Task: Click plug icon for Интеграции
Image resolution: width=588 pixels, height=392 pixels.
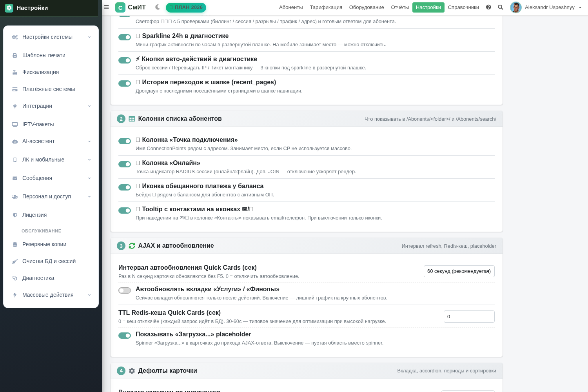Action: pyautogui.click(x=15, y=106)
